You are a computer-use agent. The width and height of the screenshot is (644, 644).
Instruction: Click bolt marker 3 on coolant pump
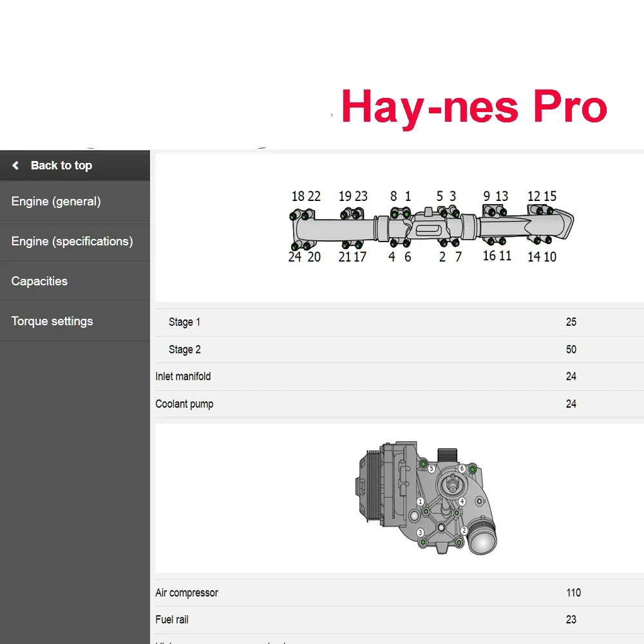pos(420,533)
